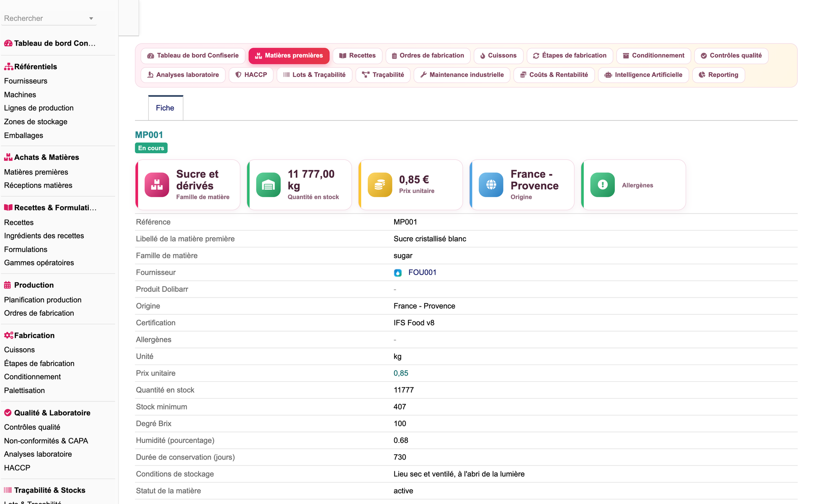This screenshot has height=504, width=815.
Task: Open the Rechercher dropdown arrow
Action: coord(91,18)
